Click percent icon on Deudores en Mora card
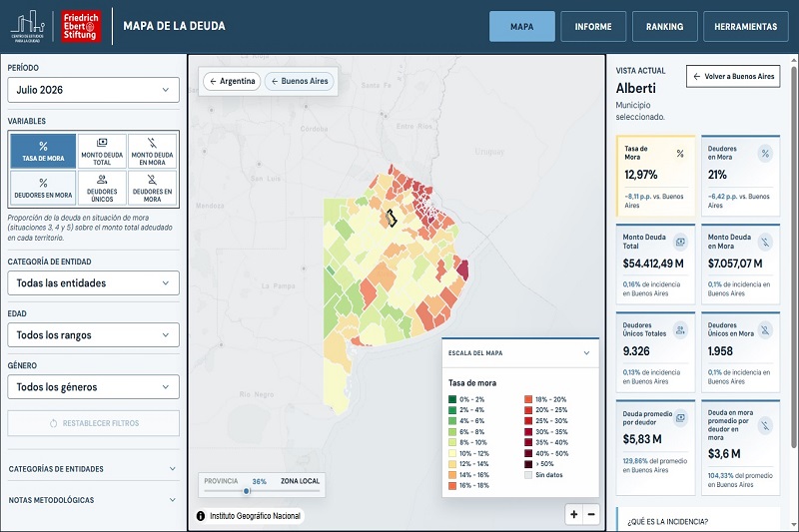The height and width of the screenshot is (532, 799). pyautogui.click(x=765, y=154)
